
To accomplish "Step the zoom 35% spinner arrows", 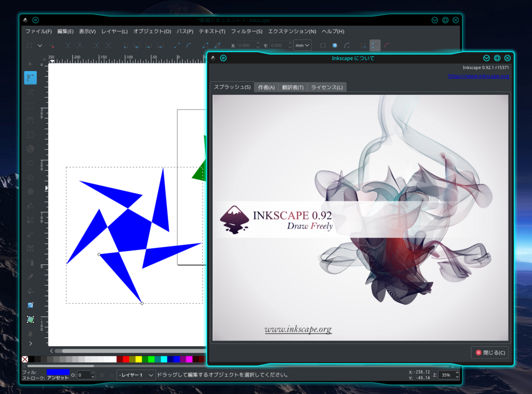I will pos(457,375).
